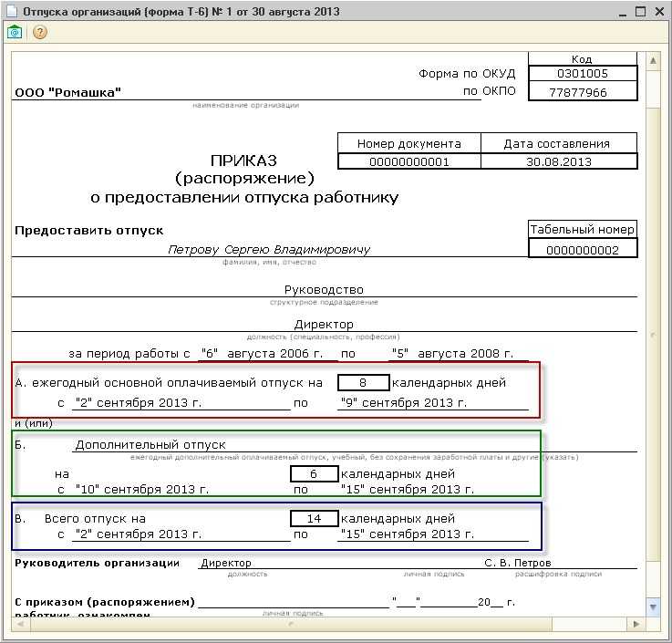
Task: Select main leave end date "9" сентября 2013
Action: pos(404,403)
